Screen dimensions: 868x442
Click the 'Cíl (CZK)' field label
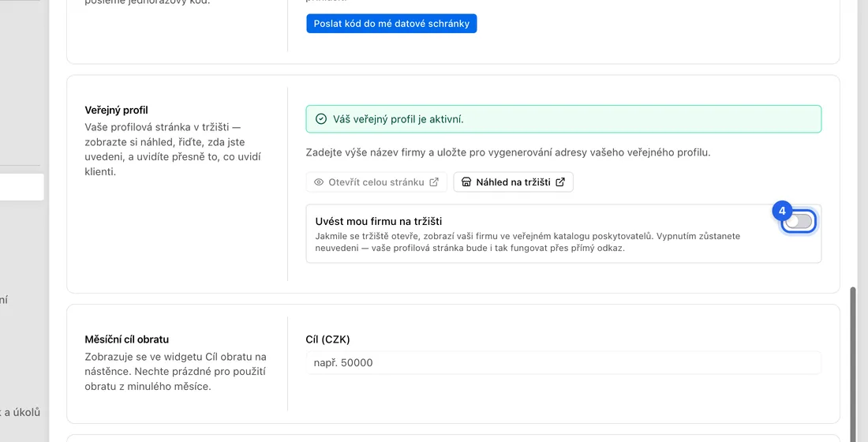[x=327, y=339]
